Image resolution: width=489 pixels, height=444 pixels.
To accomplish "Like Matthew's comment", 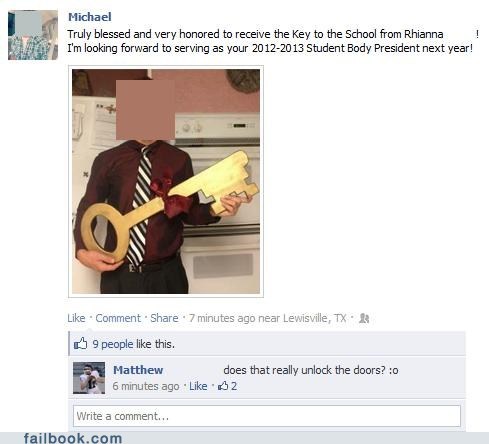I will 198,386.
